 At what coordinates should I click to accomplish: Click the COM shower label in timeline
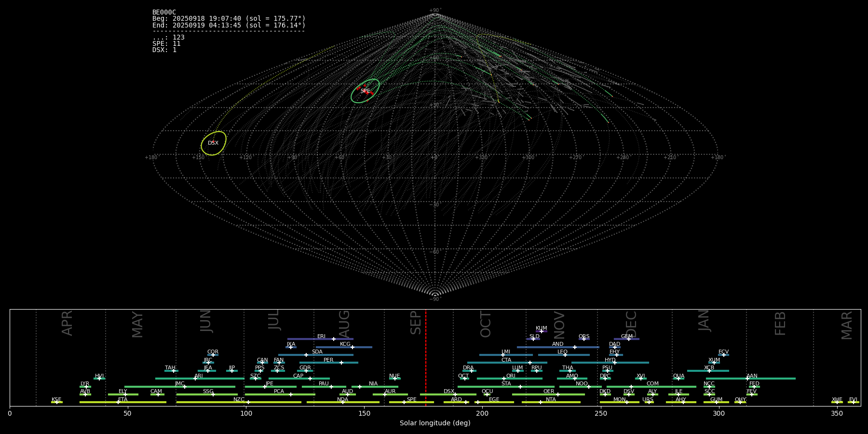click(x=652, y=384)
